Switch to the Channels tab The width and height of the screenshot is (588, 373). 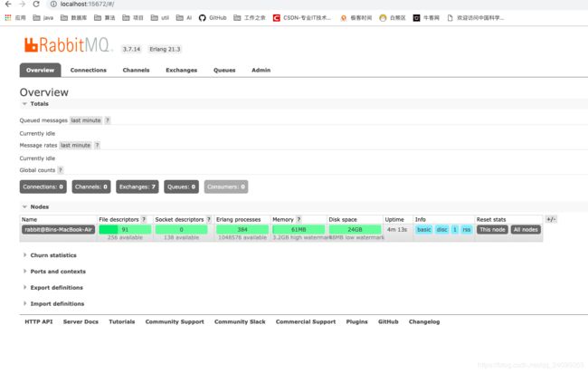point(136,71)
